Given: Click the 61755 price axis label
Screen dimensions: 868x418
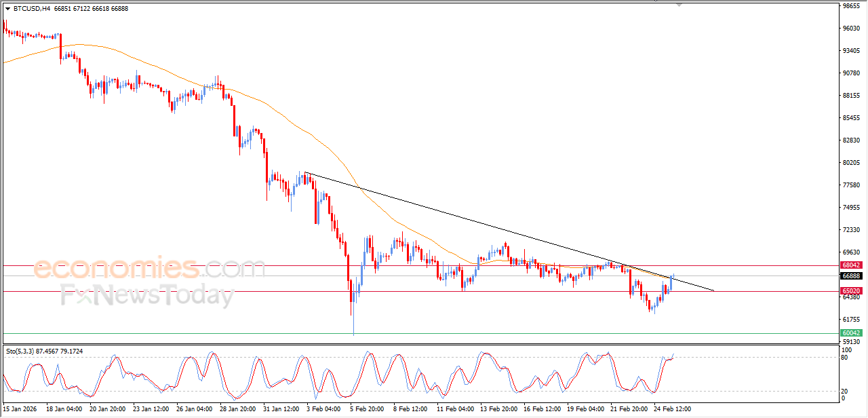Looking at the screenshot, I should pos(852,320).
